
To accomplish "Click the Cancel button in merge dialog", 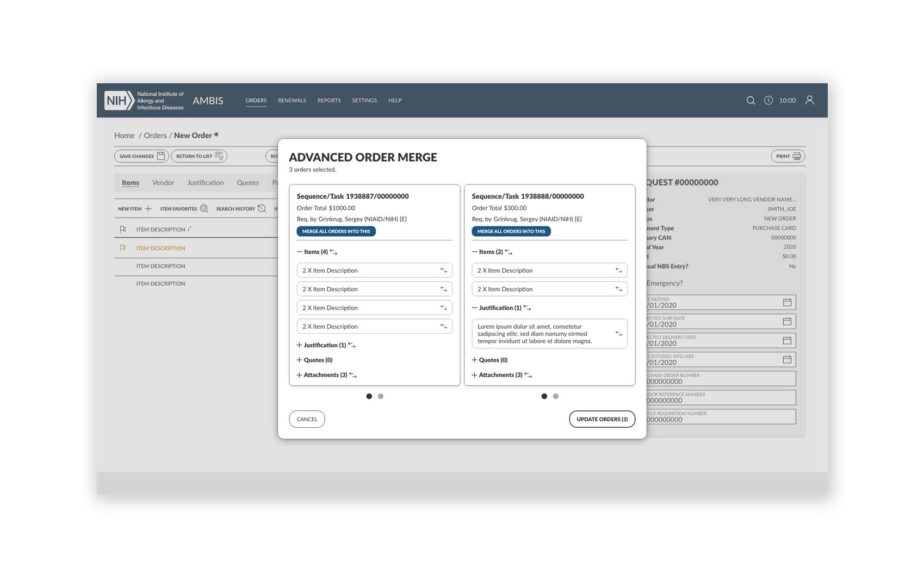I will pyautogui.click(x=307, y=419).
